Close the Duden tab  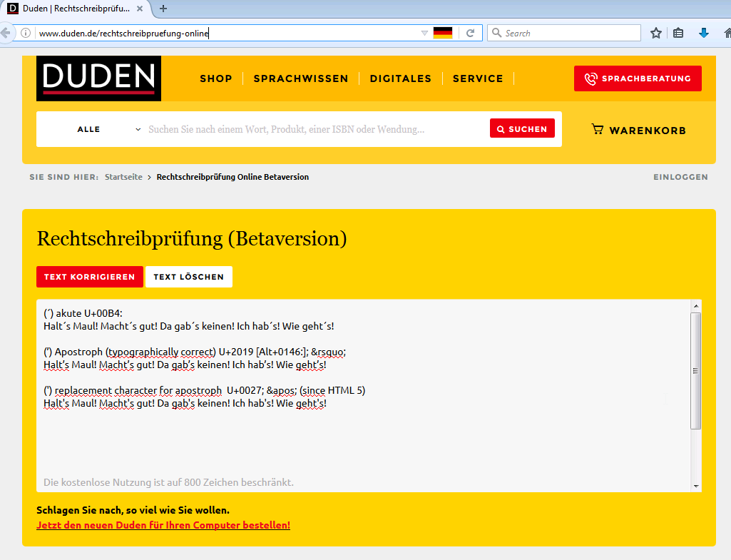point(139,9)
